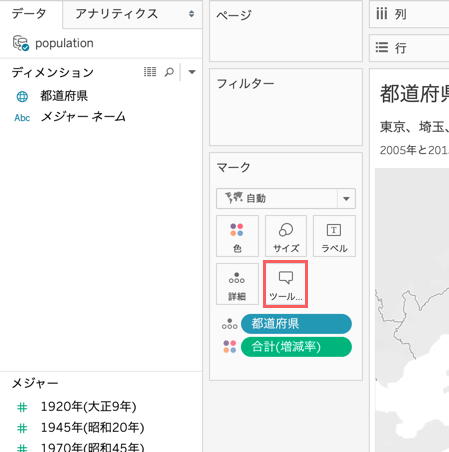Click the detail icon beside 都道府県 pill
The height and width of the screenshot is (452, 449).
point(230,324)
